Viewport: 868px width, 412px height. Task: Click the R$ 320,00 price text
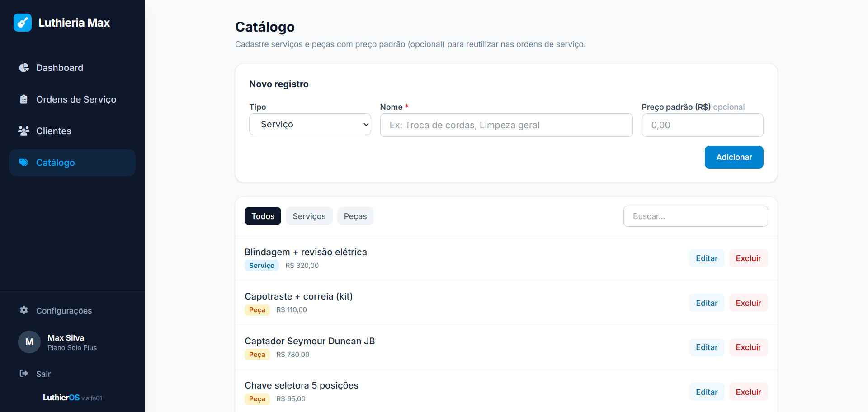tap(302, 266)
